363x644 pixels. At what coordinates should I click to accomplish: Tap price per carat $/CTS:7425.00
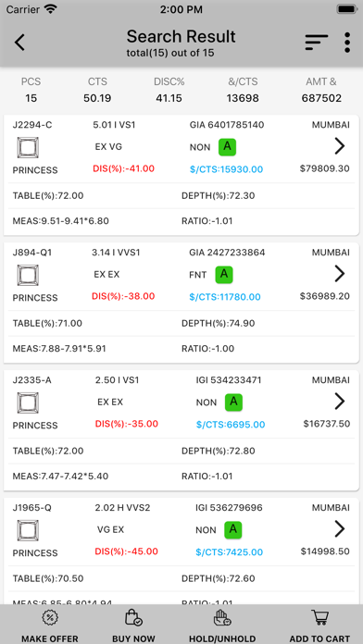tap(230, 552)
